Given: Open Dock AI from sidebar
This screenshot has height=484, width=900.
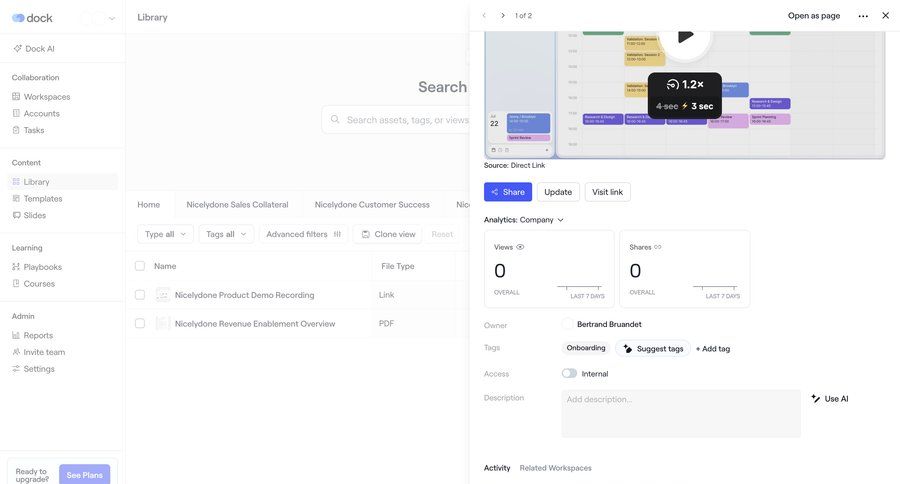Looking at the screenshot, I should [34, 49].
